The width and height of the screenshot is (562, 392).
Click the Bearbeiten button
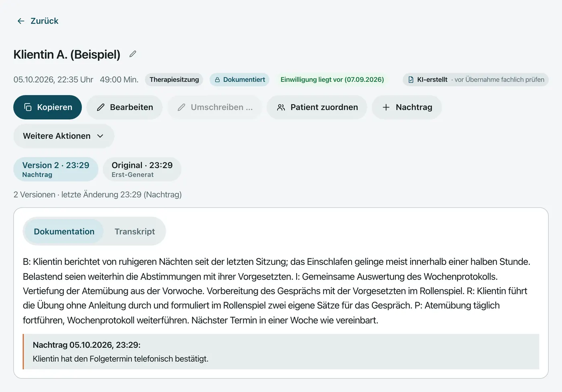click(x=124, y=107)
